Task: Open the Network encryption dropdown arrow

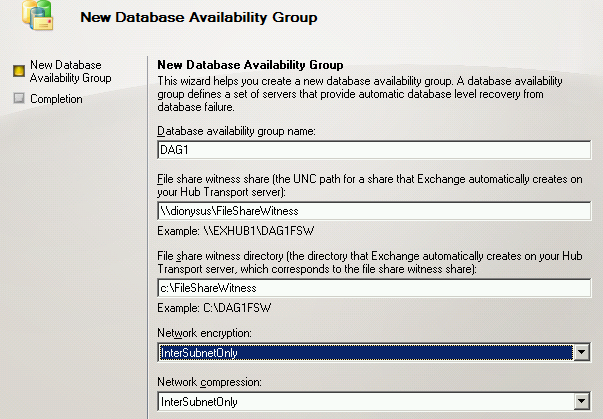Action: pyautogui.click(x=581, y=352)
